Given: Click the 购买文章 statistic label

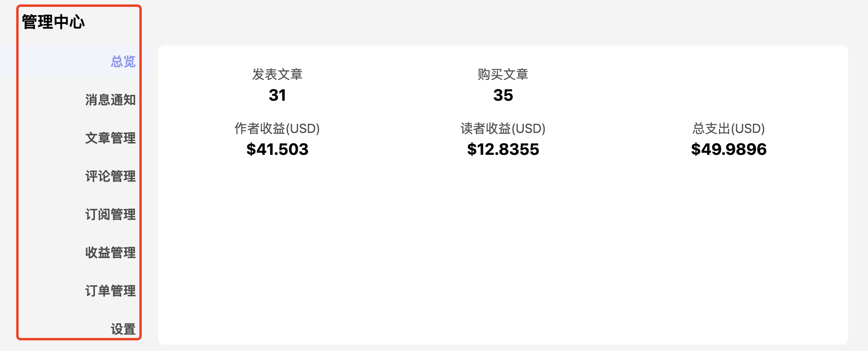Looking at the screenshot, I should click(503, 74).
